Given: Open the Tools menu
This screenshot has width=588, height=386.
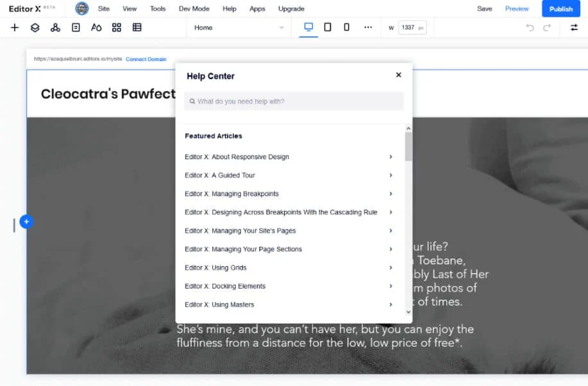Looking at the screenshot, I should click(158, 9).
